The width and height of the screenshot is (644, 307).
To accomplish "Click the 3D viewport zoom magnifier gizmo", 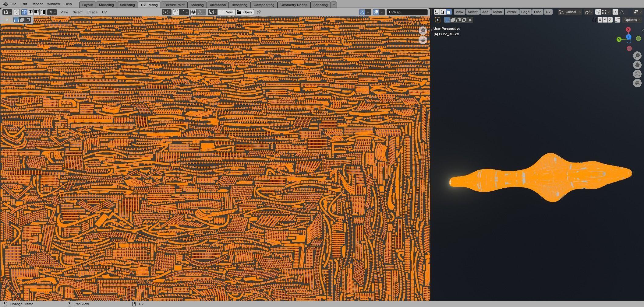I will (x=637, y=56).
